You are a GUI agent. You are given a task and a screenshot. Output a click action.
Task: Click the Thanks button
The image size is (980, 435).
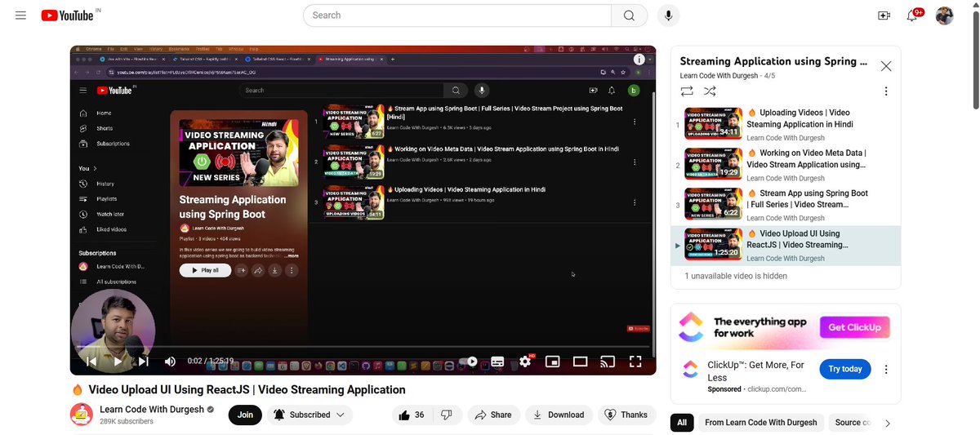[x=626, y=415]
